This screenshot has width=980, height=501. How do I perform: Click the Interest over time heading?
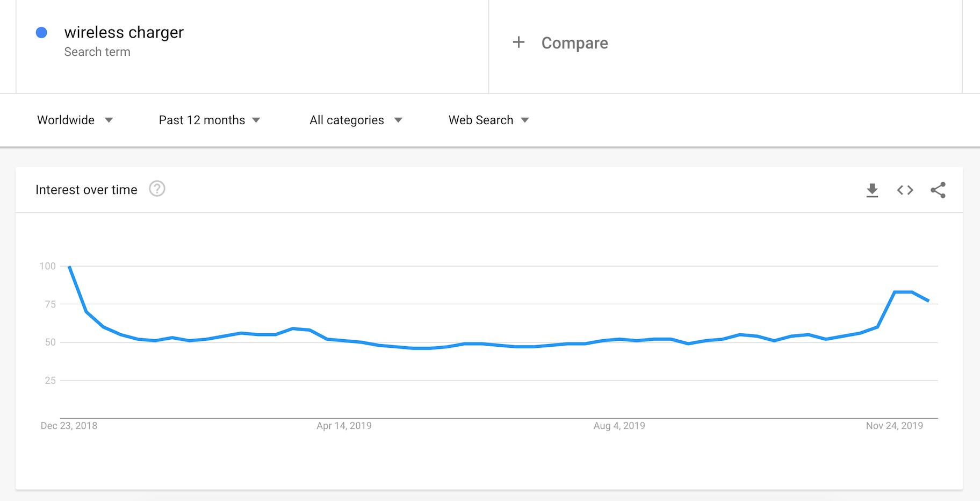tap(87, 190)
